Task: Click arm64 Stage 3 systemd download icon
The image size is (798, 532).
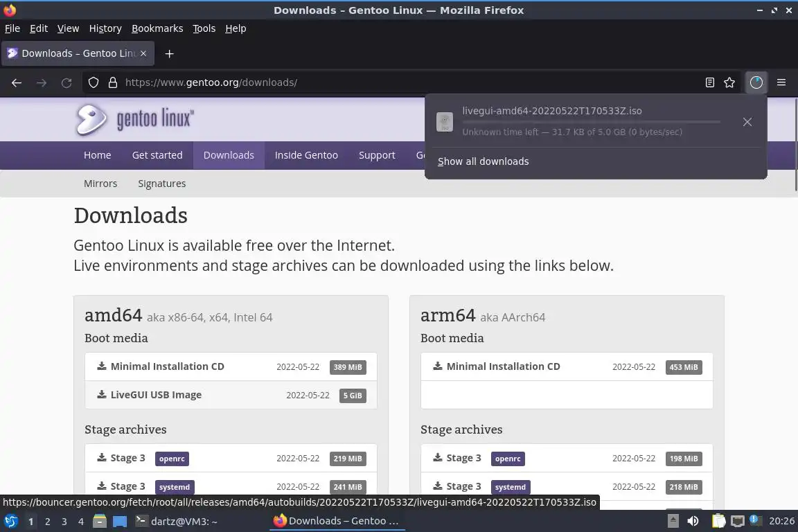Action: (x=438, y=486)
